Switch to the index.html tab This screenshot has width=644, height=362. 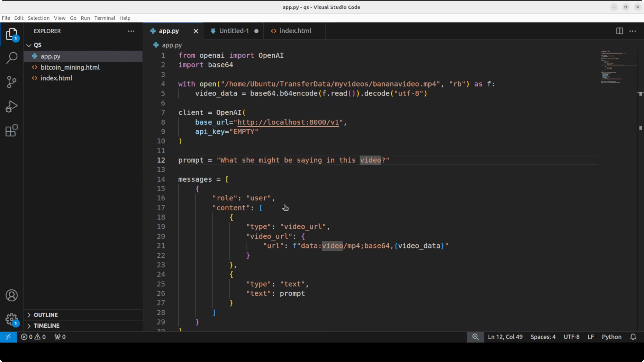(295, 31)
